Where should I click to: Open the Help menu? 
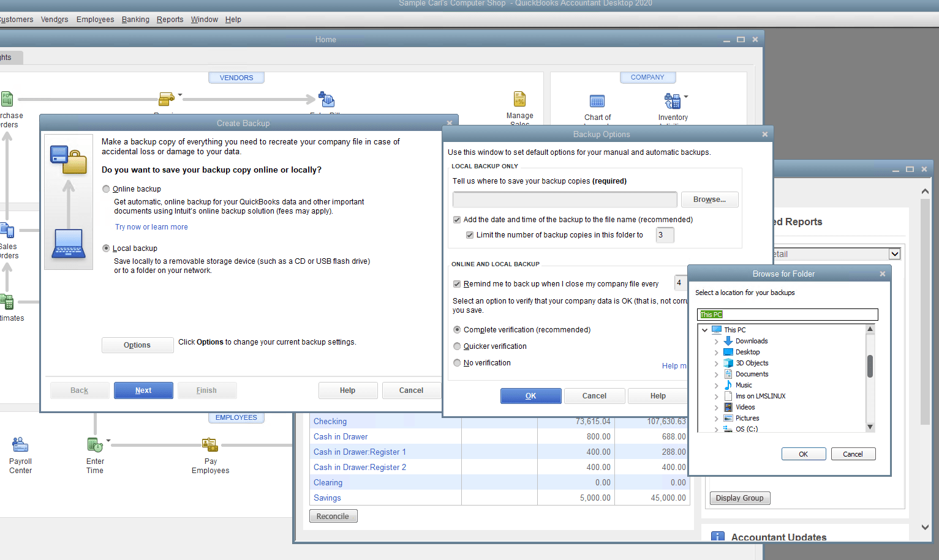[233, 20]
